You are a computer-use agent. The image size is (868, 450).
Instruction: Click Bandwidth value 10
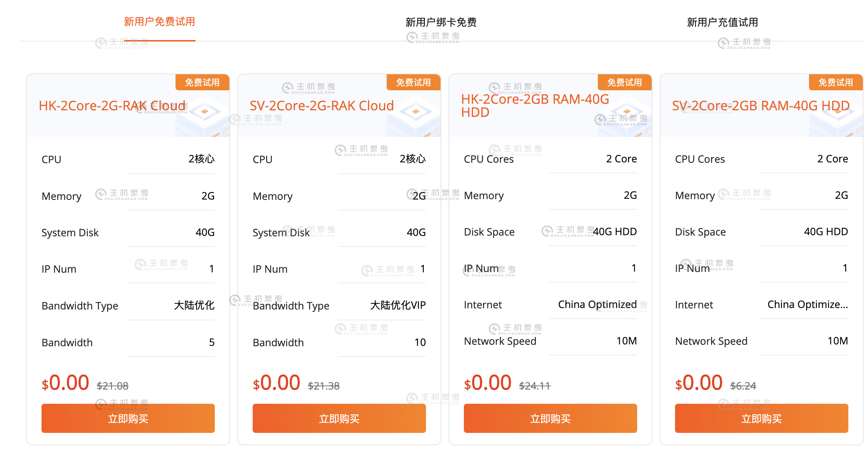[x=420, y=342]
